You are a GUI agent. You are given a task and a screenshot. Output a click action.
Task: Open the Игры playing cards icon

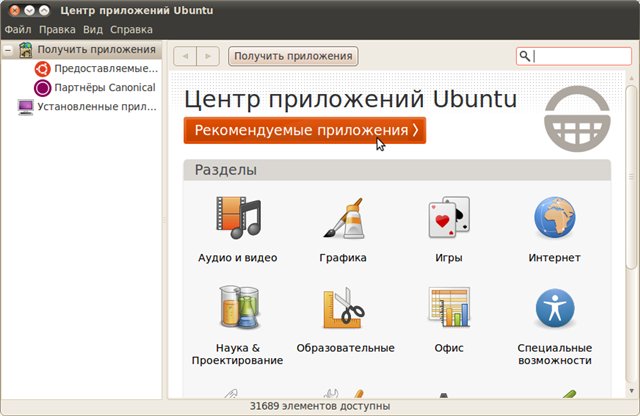(x=449, y=218)
